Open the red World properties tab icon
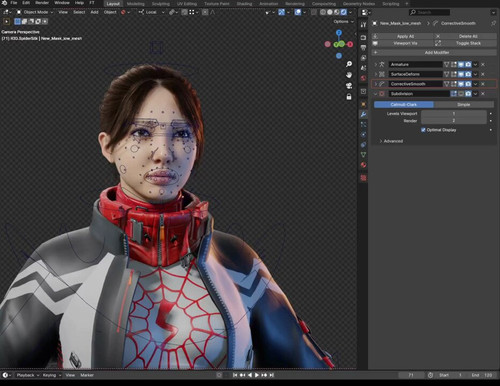 [x=363, y=78]
